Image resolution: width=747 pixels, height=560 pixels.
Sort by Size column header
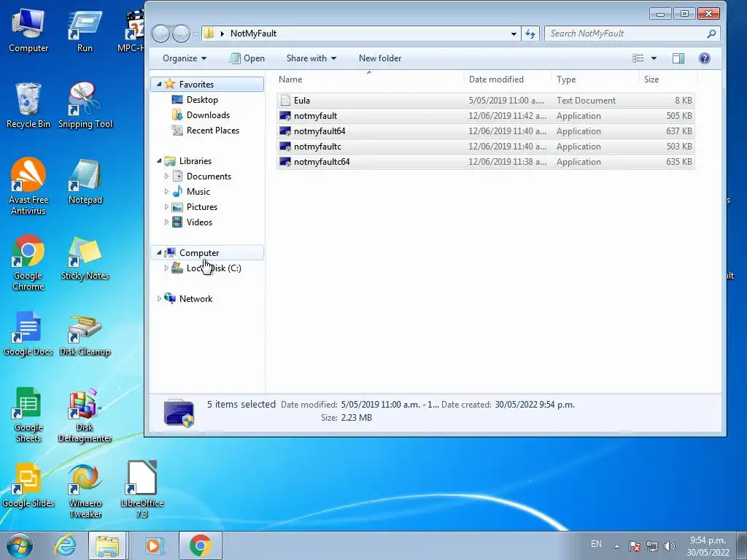click(668, 79)
